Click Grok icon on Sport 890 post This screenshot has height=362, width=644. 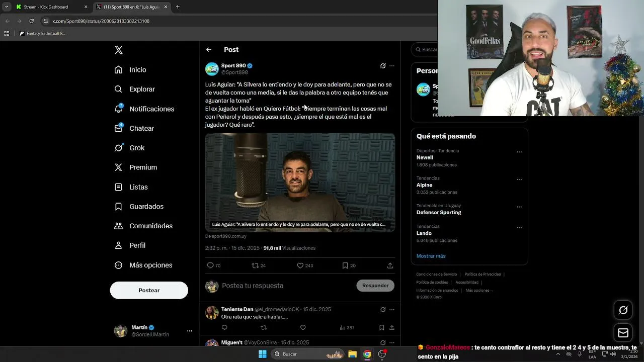383,66
